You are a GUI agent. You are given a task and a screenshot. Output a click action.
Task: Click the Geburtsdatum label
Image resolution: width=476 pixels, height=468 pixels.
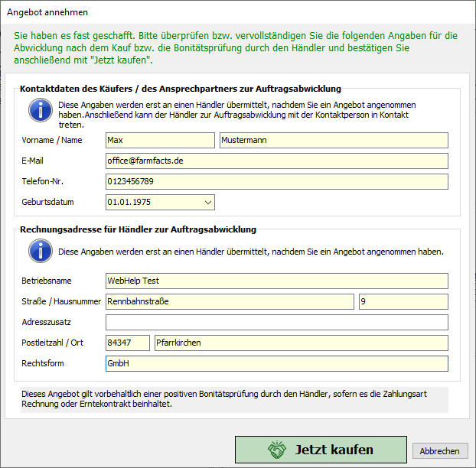coord(47,202)
